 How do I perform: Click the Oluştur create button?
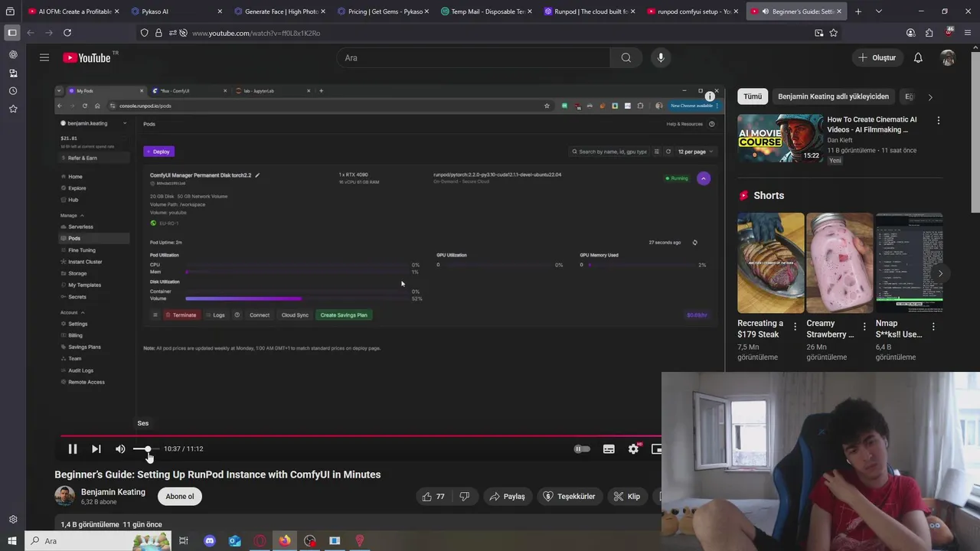[877, 57]
